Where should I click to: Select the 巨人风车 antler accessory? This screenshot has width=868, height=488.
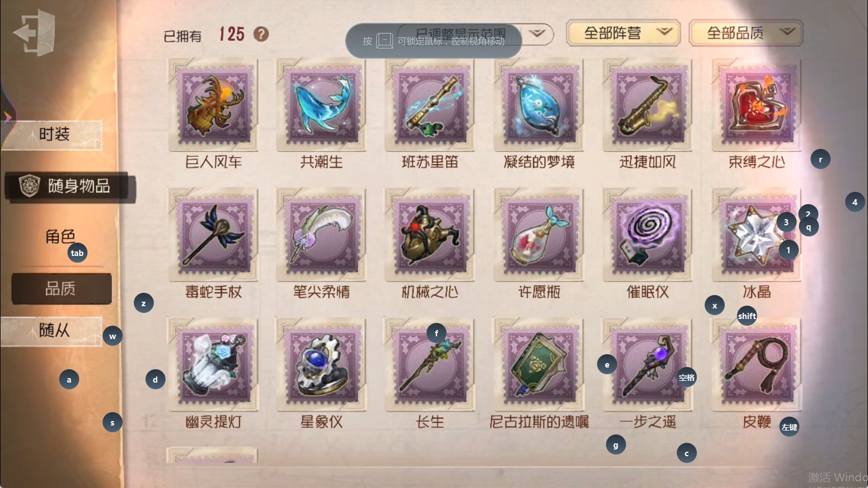coord(214,105)
